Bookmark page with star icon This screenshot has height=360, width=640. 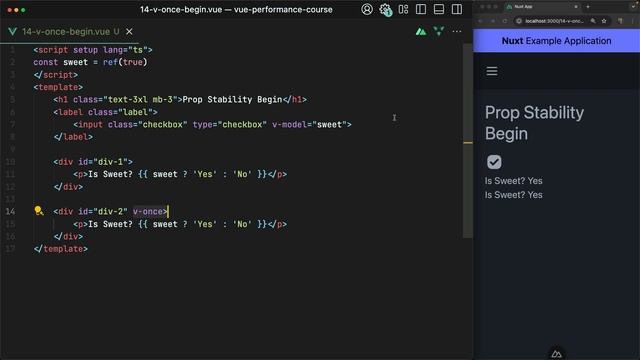click(x=604, y=21)
